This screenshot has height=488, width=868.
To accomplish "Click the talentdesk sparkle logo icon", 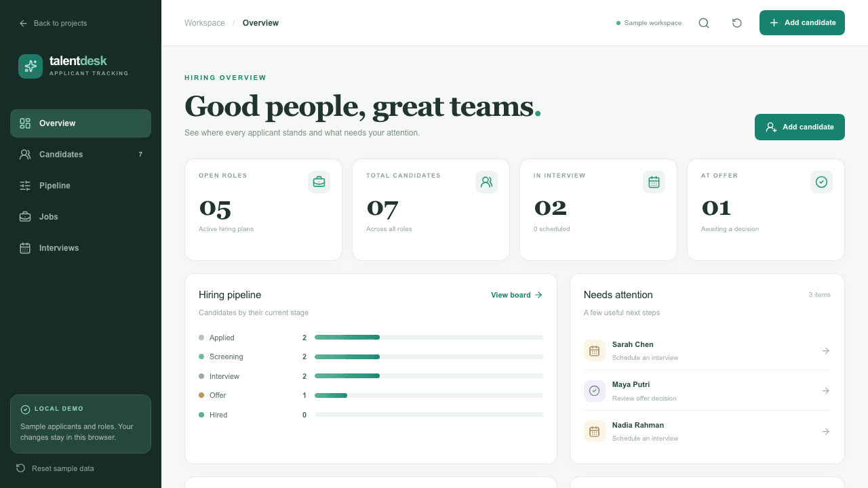I will (31, 66).
